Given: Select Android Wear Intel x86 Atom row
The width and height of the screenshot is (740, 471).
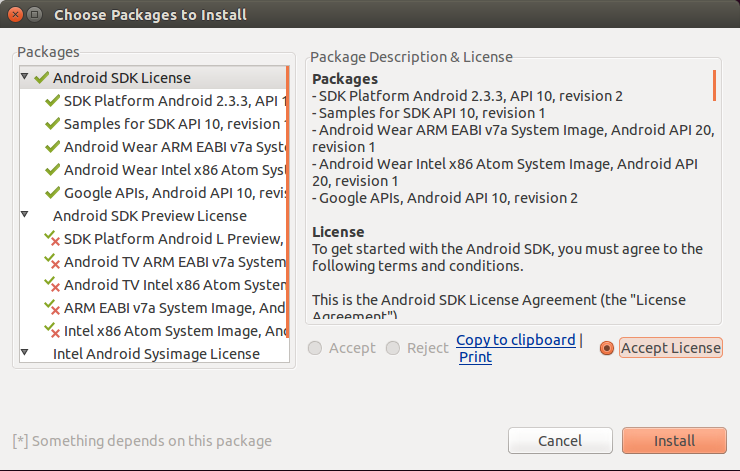Looking at the screenshot, I should click(x=153, y=169).
